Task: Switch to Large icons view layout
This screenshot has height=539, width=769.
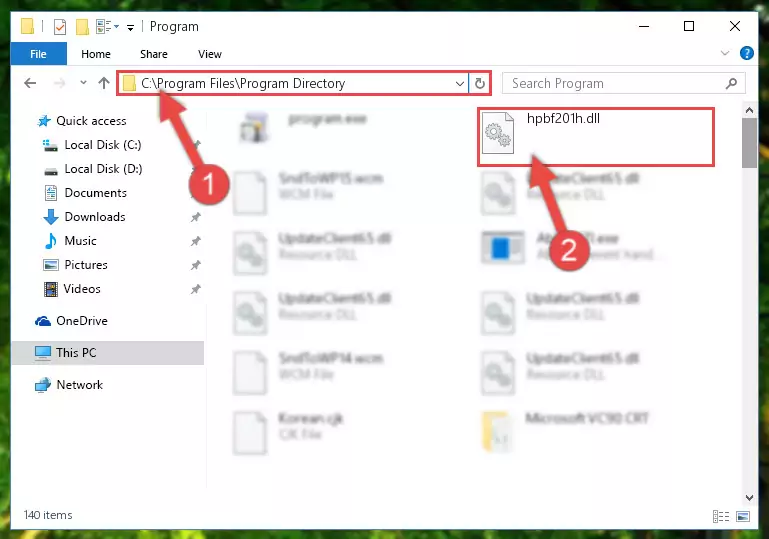Action: coord(743,516)
